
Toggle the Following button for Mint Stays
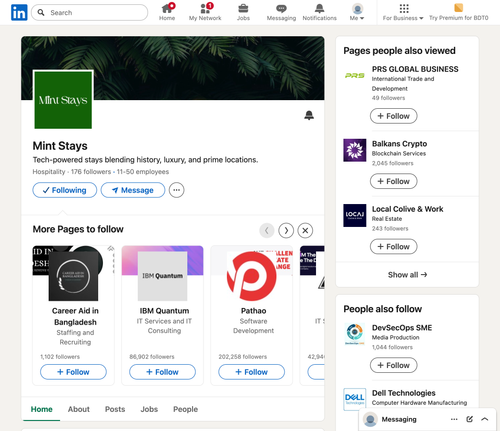pos(65,190)
